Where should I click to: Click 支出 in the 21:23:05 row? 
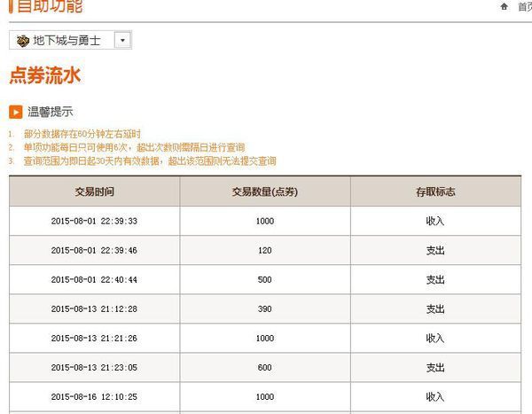[435, 368]
